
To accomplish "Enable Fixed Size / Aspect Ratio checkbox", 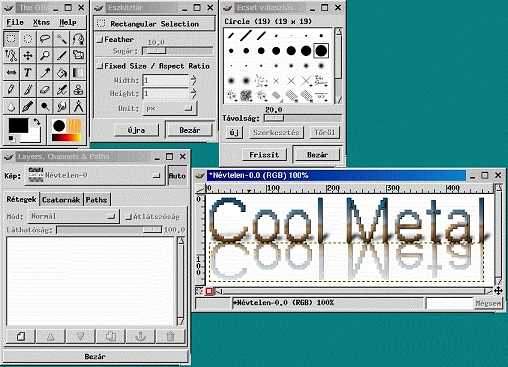I will click(100, 66).
